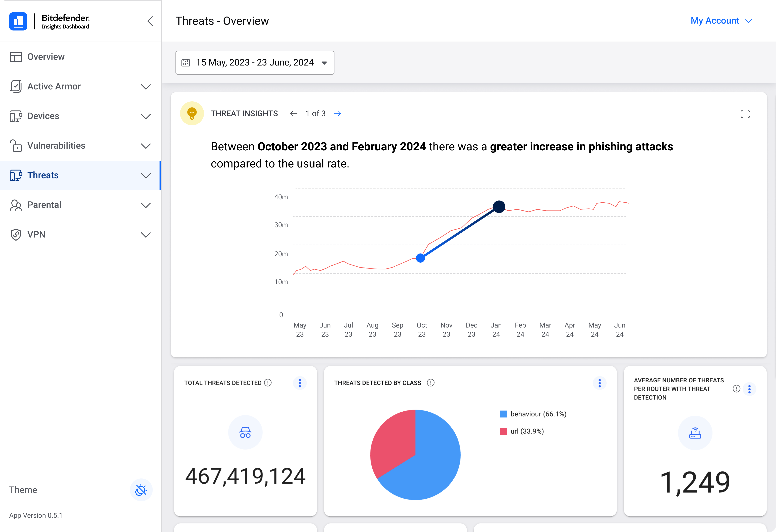Click the Bitdefender logo icon
Image resolution: width=776 pixels, height=532 pixels.
click(18, 21)
